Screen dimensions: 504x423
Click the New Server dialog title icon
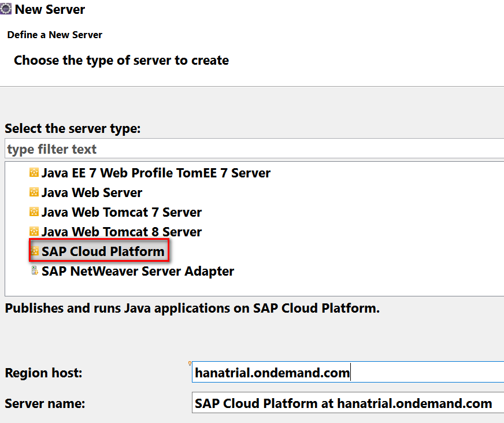point(5,9)
